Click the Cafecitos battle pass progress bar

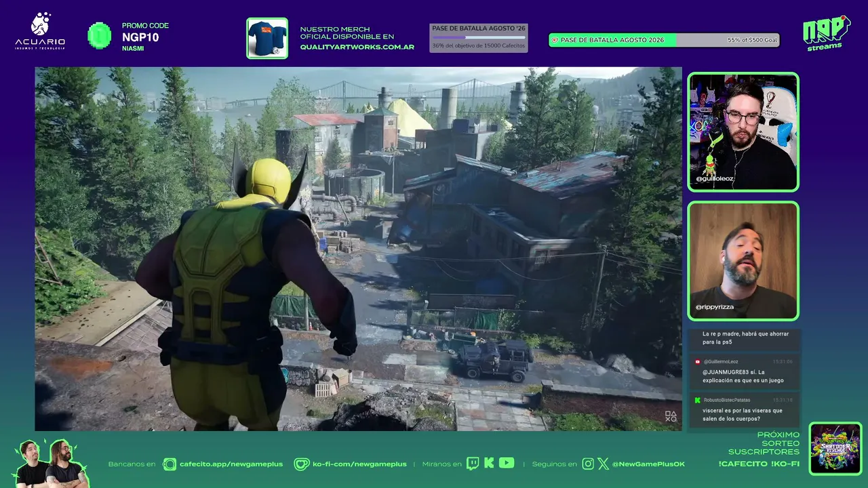pos(479,38)
